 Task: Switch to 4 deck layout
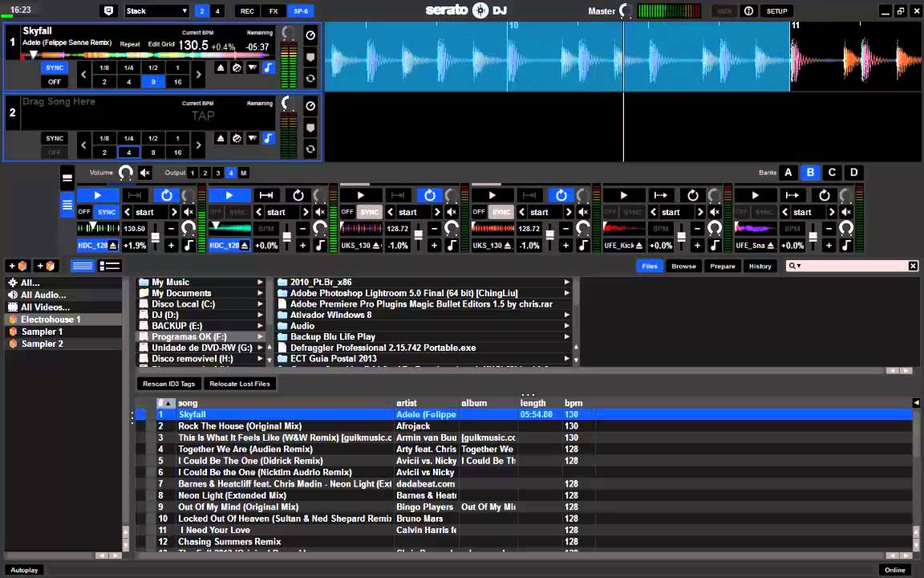pos(217,10)
